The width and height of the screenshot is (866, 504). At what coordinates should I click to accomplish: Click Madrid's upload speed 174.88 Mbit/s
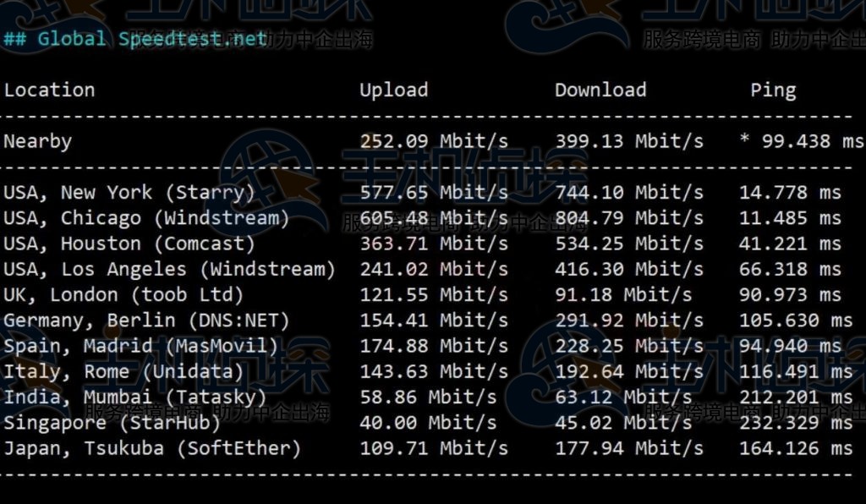(434, 346)
